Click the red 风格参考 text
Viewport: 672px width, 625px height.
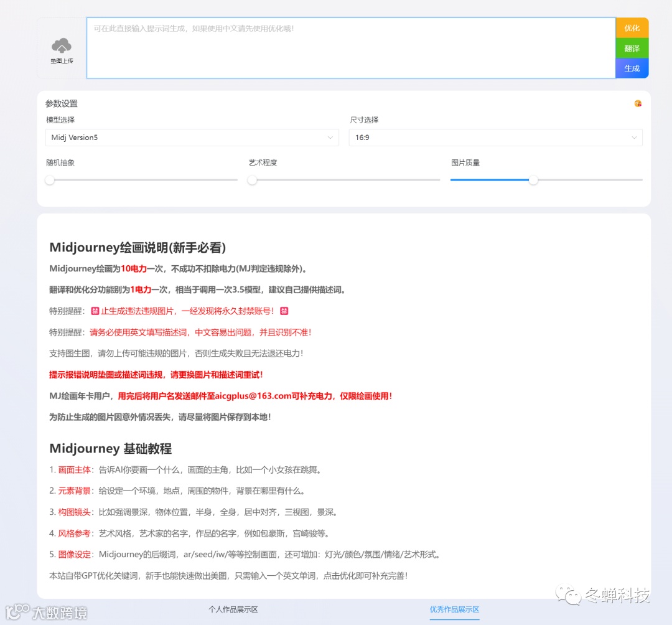tap(75, 533)
